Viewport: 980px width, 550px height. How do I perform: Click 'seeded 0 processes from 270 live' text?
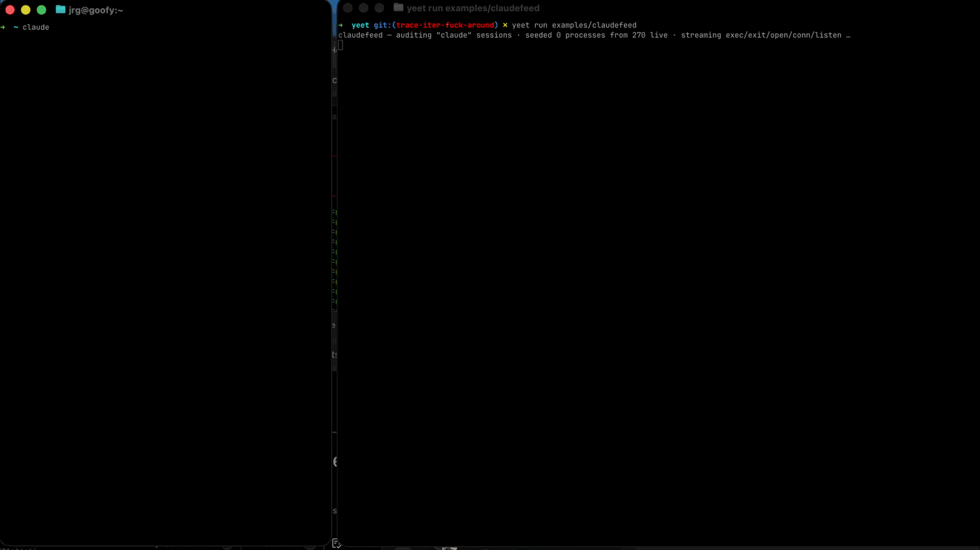[596, 35]
